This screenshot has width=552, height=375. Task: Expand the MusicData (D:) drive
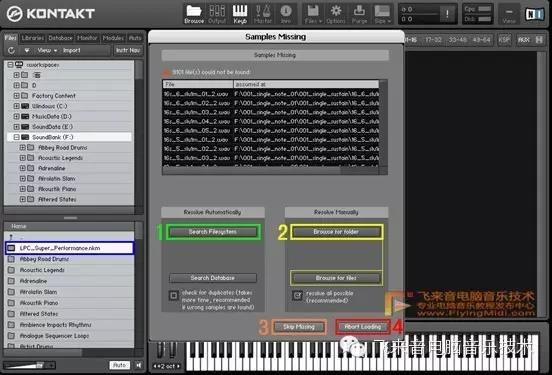click(16, 116)
